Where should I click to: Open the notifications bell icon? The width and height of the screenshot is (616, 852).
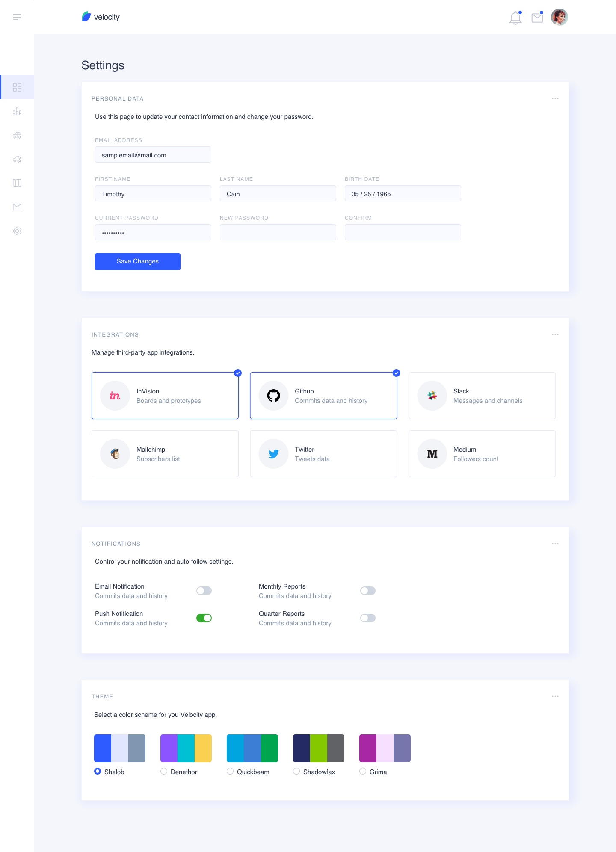515,18
